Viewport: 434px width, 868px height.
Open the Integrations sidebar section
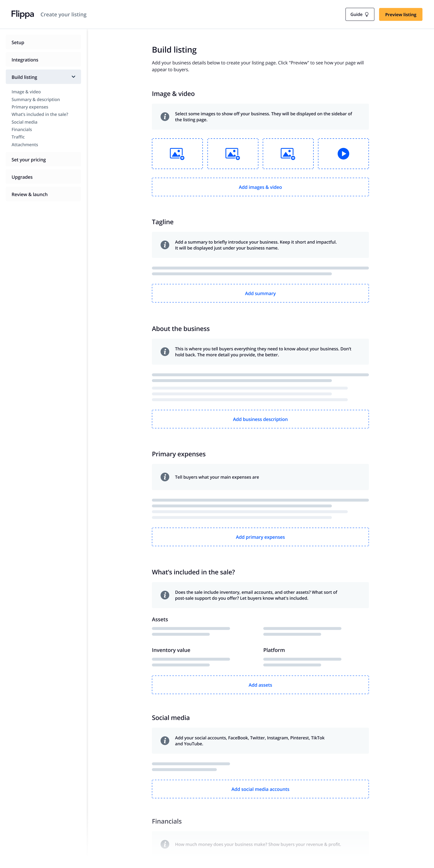point(43,60)
